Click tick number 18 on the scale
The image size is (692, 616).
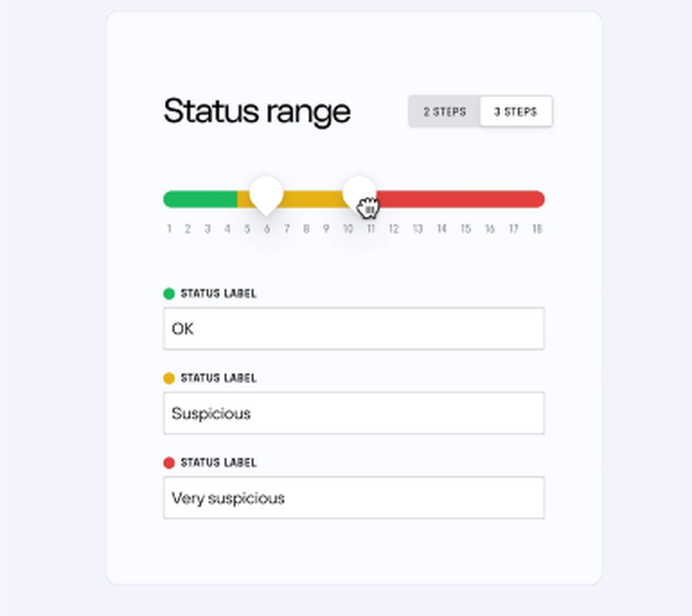pos(537,229)
